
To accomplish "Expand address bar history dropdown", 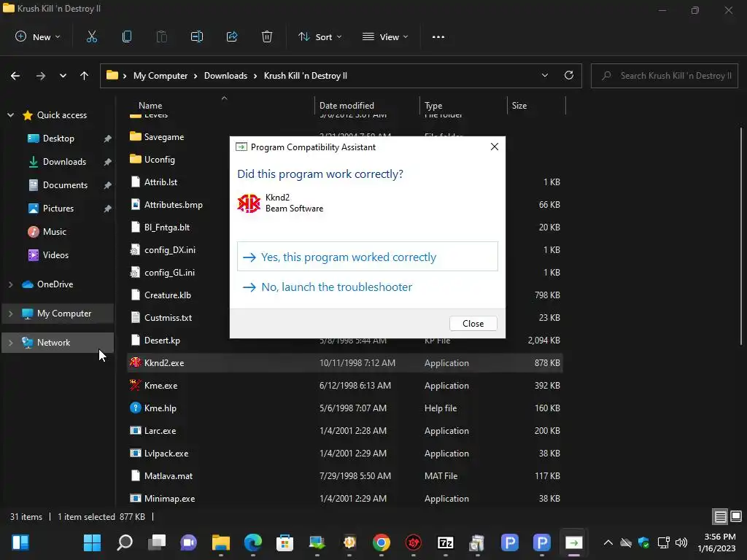I will pos(544,75).
